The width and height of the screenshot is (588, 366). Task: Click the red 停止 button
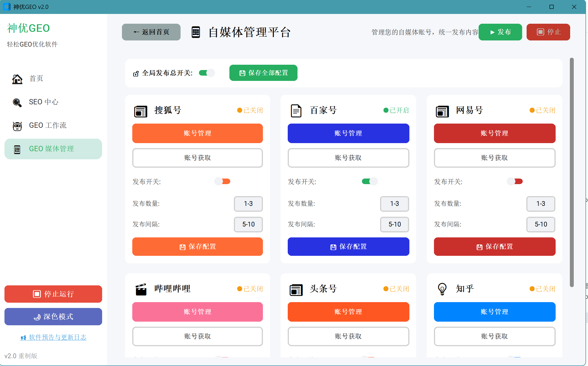tap(548, 32)
